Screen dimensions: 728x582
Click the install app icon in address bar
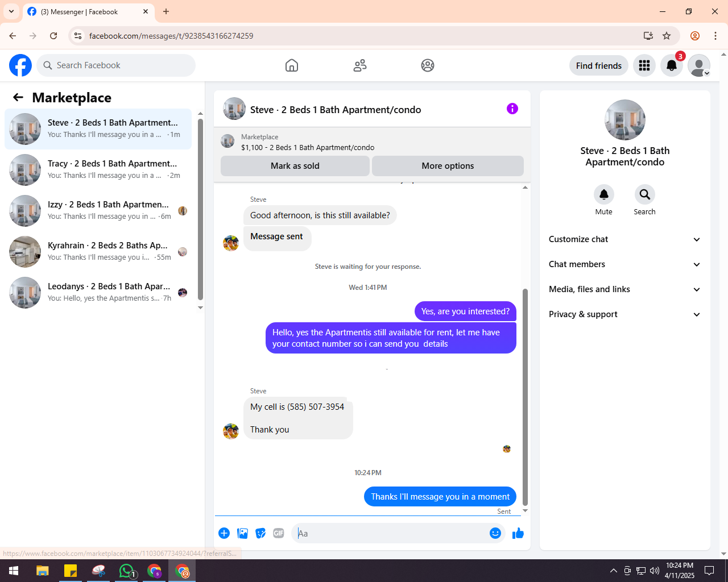(648, 36)
